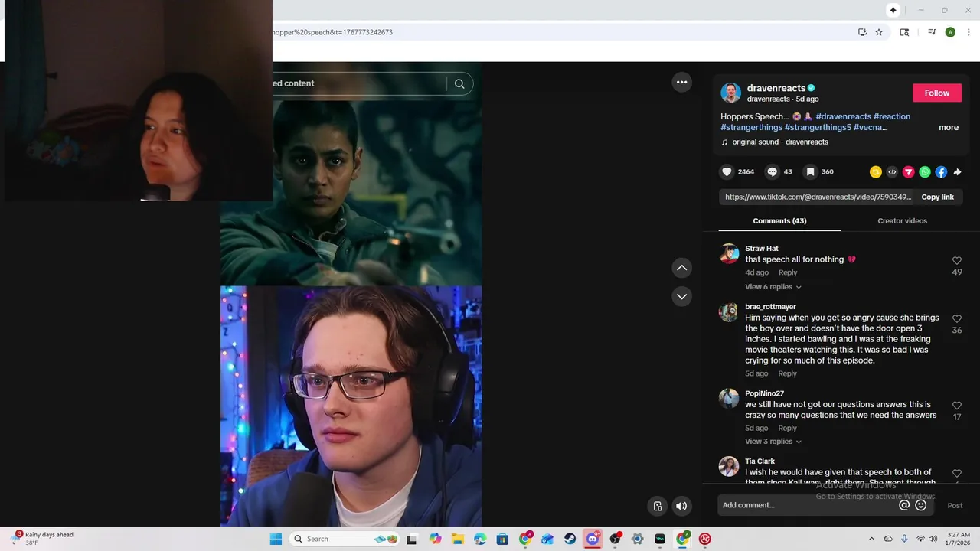Go to previous video up arrow
The width and height of the screenshot is (980, 551).
click(681, 268)
